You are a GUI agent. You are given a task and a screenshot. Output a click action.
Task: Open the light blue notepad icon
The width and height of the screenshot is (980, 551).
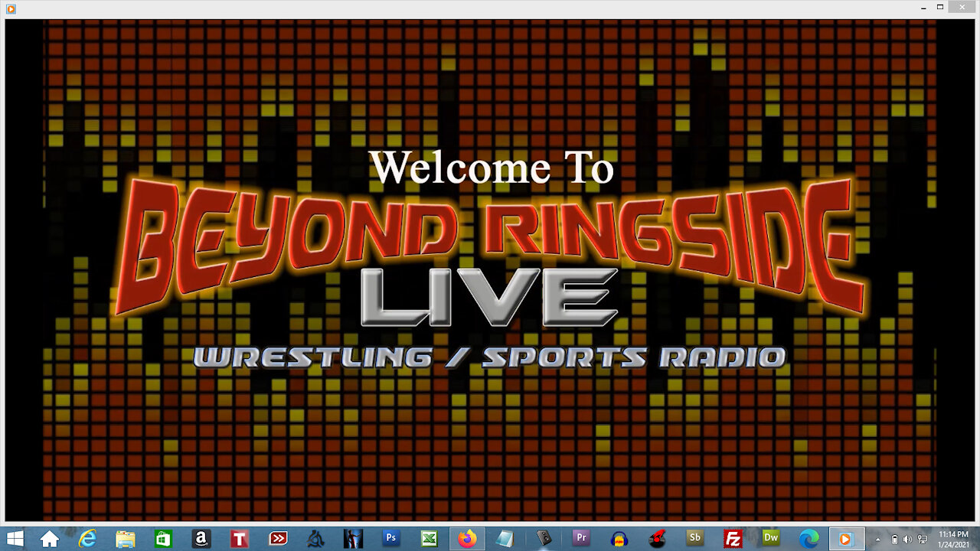click(505, 539)
